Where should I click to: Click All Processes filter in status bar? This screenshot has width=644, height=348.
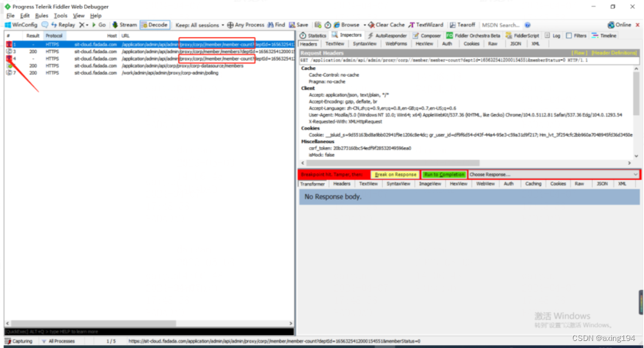[x=58, y=342]
